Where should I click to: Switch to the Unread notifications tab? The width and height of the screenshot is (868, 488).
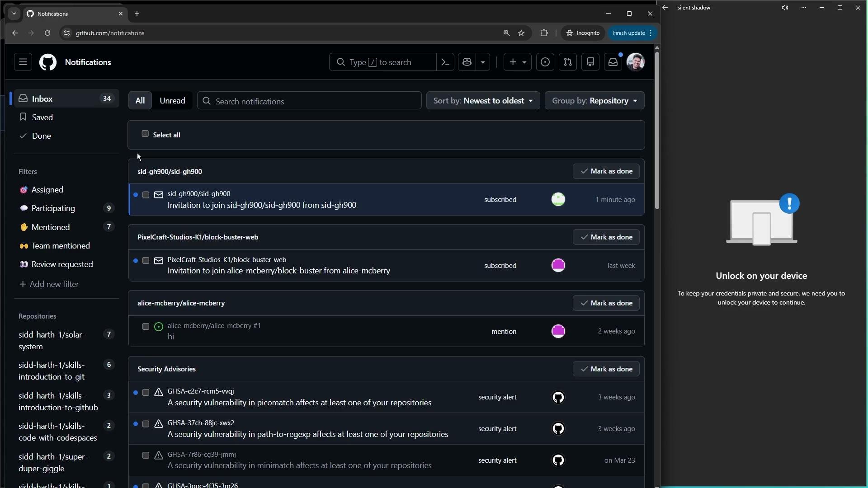point(172,101)
